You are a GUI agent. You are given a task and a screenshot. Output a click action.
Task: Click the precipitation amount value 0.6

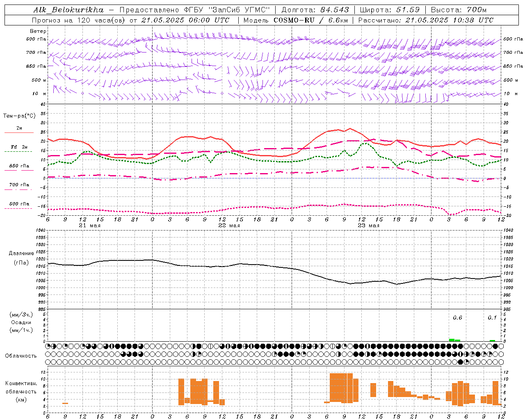pyautogui.click(x=457, y=318)
